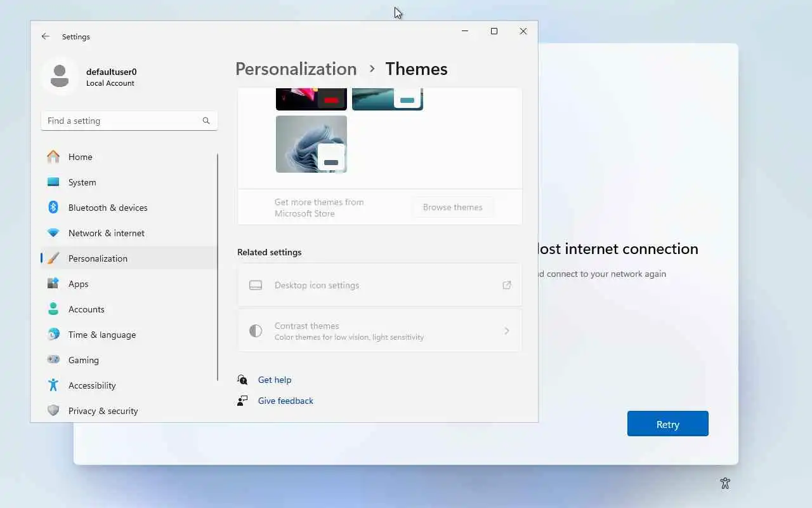Viewport: 812px width, 508px height.
Task: Open Network & internet settings
Action: 129,233
